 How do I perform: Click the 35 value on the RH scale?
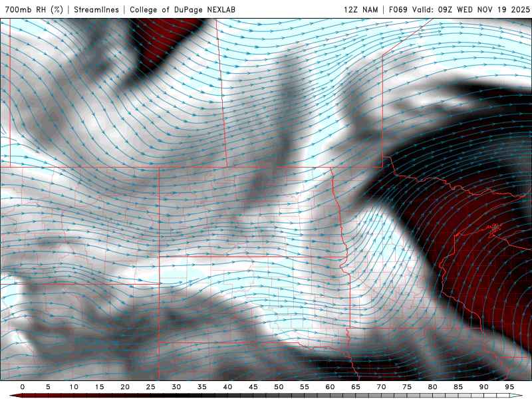(x=202, y=387)
